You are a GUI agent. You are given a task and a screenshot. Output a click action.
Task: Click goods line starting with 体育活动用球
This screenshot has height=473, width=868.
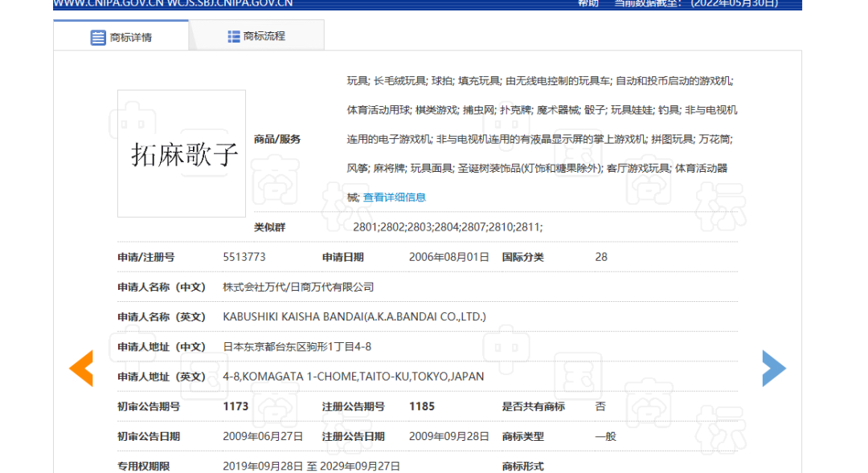pos(542,110)
